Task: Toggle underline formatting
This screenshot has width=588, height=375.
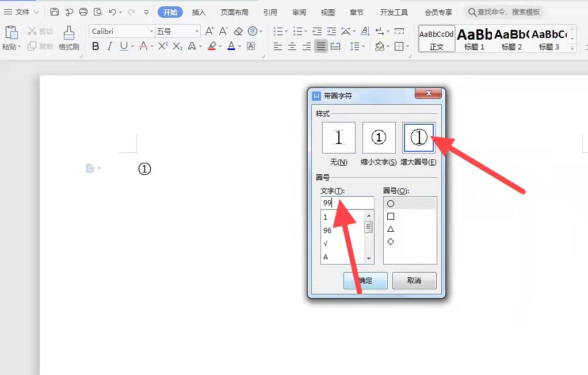Action: point(123,46)
